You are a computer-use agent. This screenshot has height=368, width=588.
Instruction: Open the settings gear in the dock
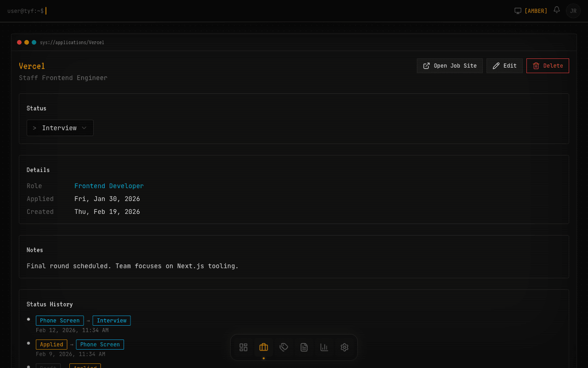coord(345,347)
